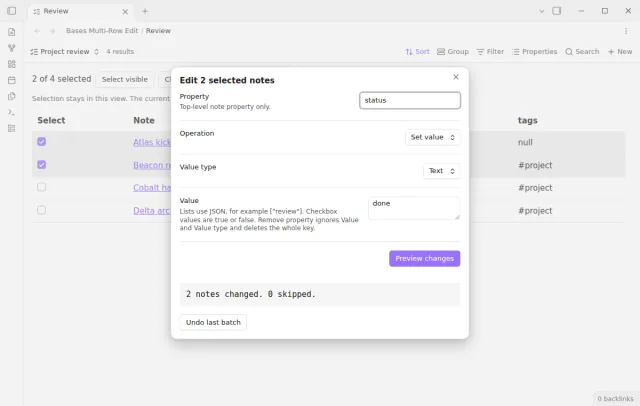Open the command palette ribbon icon

11,112
